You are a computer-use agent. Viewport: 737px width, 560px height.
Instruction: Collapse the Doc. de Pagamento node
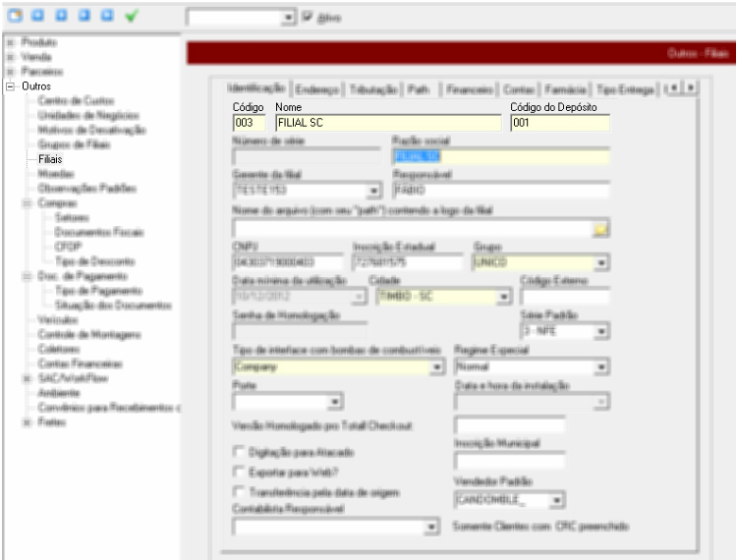pos(28,276)
